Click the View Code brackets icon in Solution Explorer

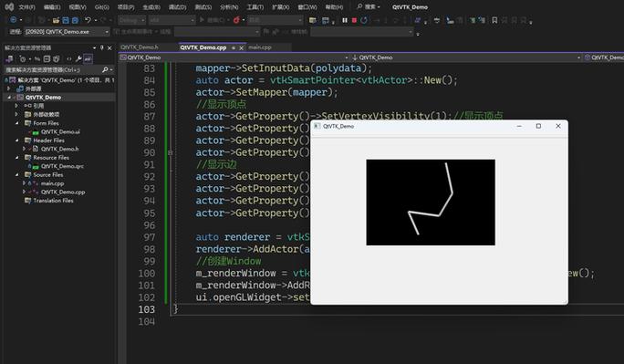pyautogui.click(x=68, y=59)
